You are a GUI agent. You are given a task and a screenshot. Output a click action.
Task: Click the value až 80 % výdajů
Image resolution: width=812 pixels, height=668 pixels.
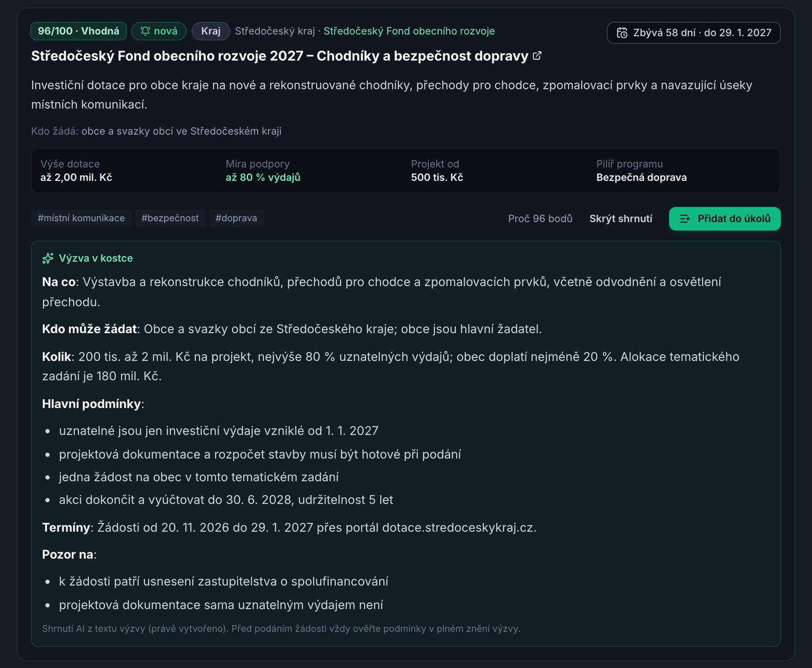click(x=263, y=178)
